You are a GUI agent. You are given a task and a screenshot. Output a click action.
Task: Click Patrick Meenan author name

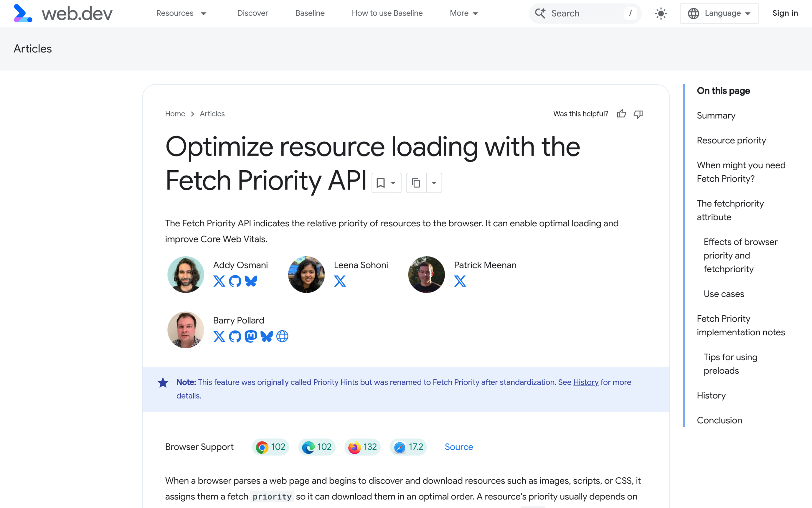(485, 265)
